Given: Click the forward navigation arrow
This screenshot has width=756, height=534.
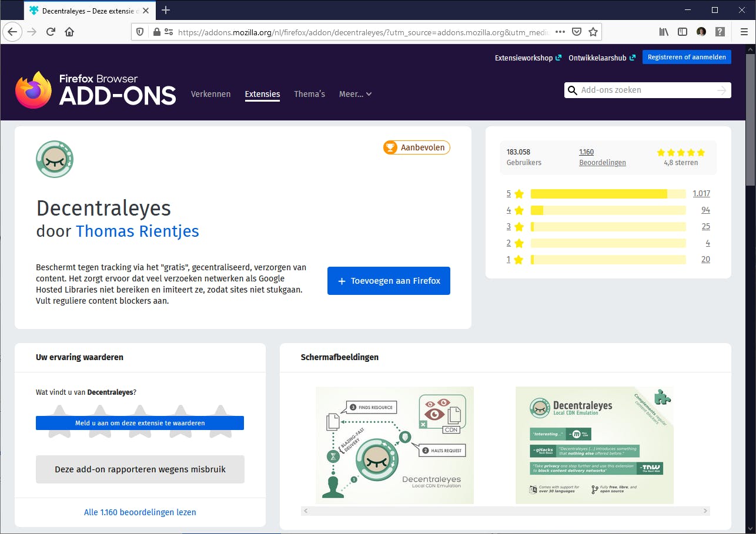Looking at the screenshot, I should (32, 32).
